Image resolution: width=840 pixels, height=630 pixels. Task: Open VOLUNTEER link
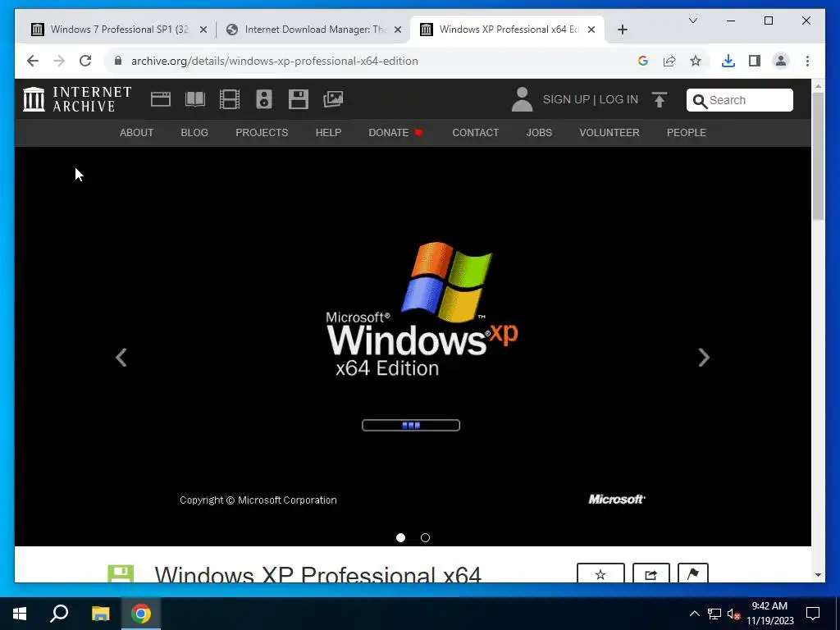(609, 133)
